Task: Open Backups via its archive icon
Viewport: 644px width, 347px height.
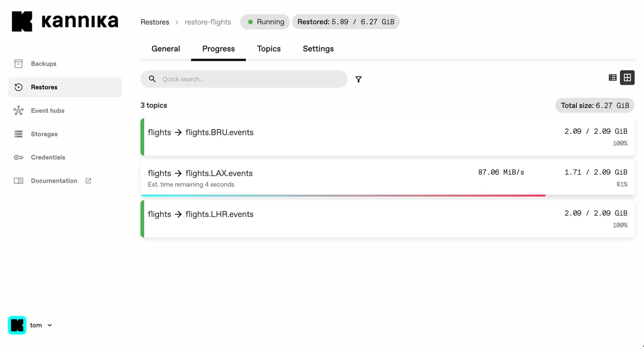Action: coord(18,64)
